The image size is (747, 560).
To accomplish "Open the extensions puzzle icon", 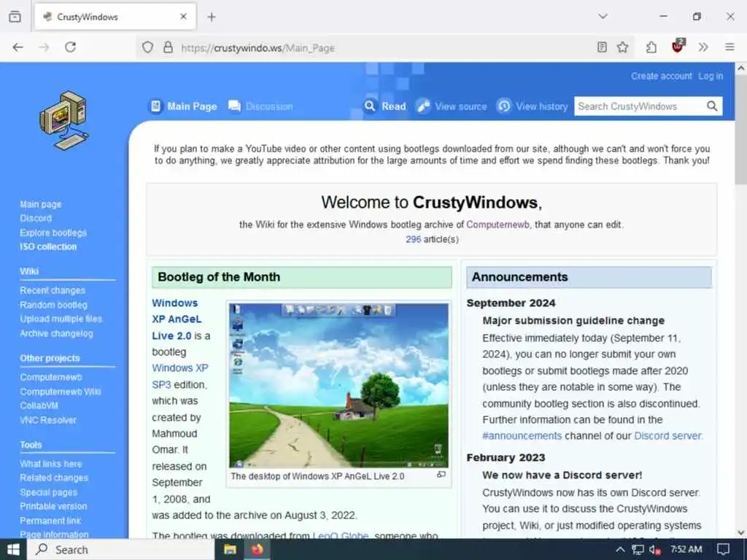I will pos(651,47).
